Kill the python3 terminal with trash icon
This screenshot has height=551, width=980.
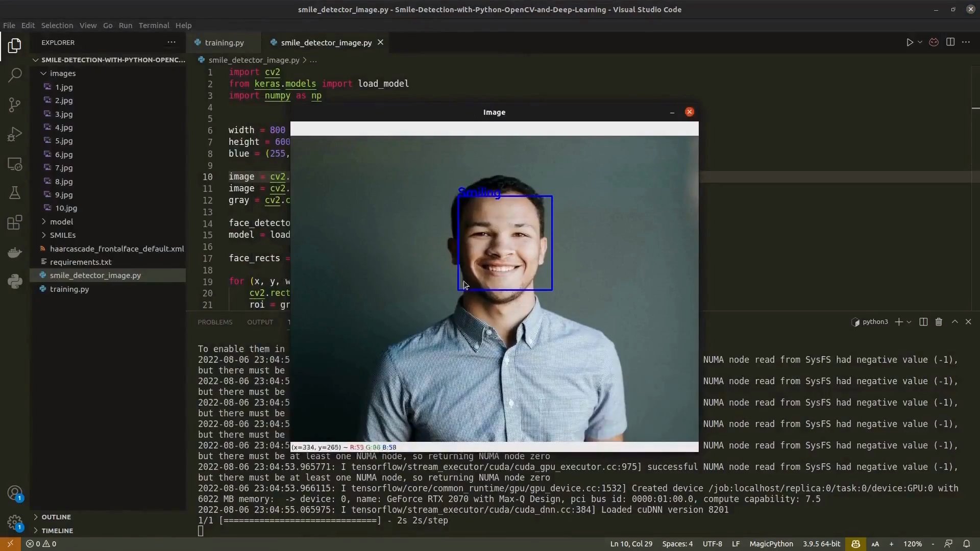pos(939,322)
